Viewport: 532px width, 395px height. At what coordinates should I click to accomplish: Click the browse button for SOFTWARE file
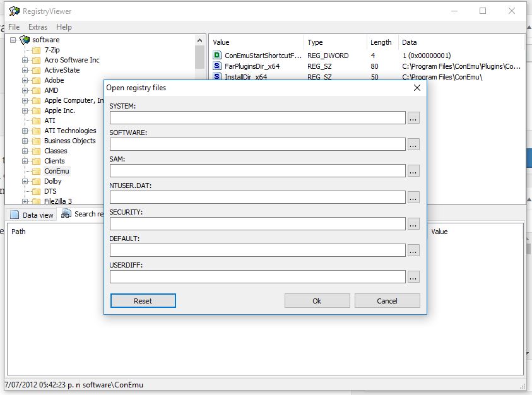[413, 144]
